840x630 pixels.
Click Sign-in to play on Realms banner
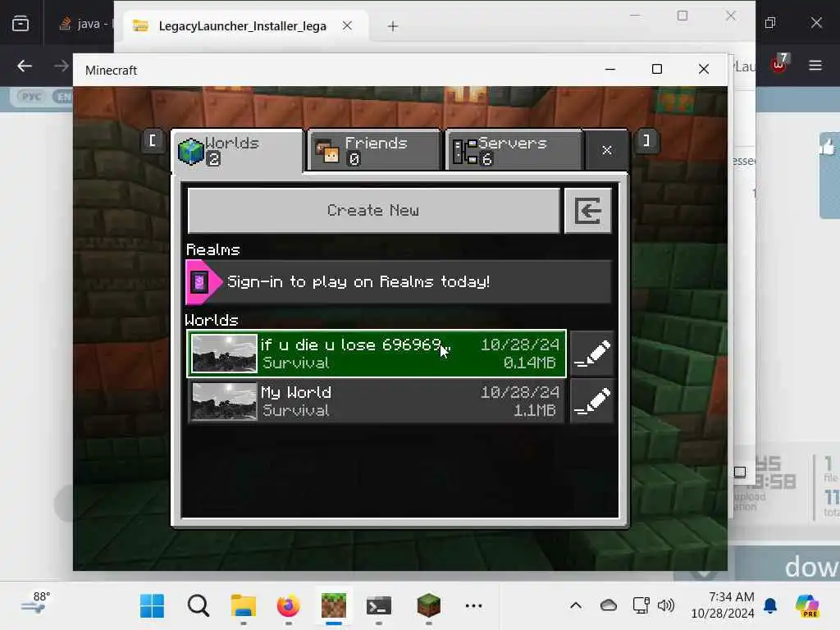coord(399,282)
